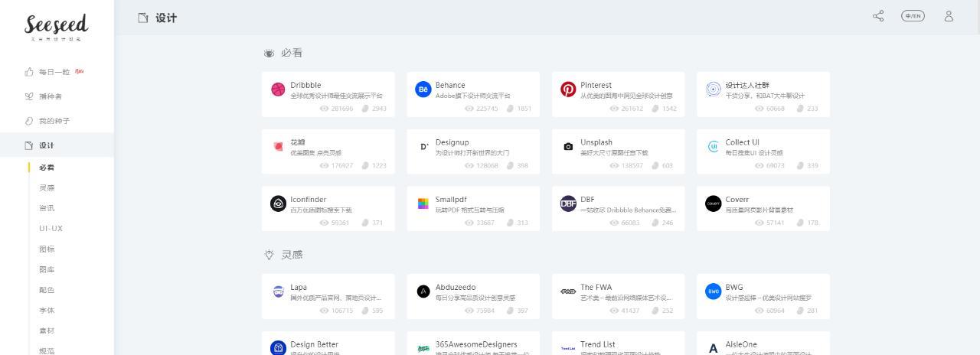Click the Pinterest red logo
980x355 pixels.
pyautogui.click(x=568, y=90)
